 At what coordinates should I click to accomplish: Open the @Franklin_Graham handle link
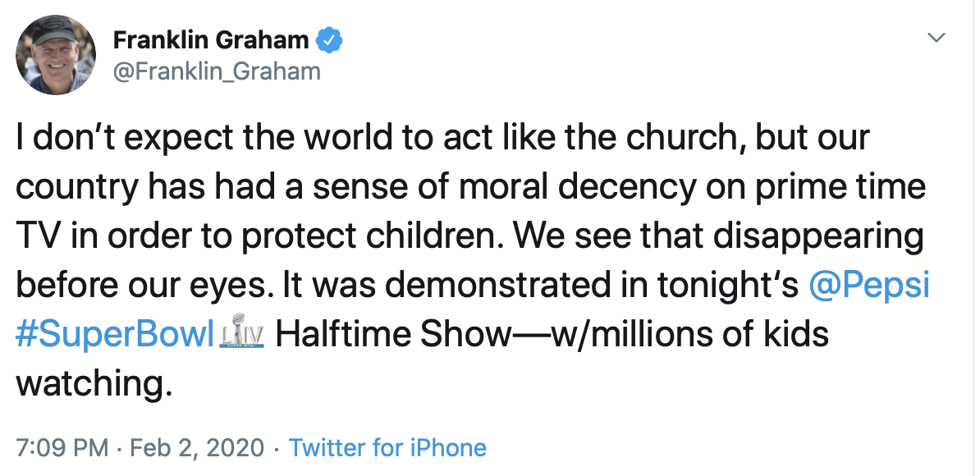(x=216, y=71)
